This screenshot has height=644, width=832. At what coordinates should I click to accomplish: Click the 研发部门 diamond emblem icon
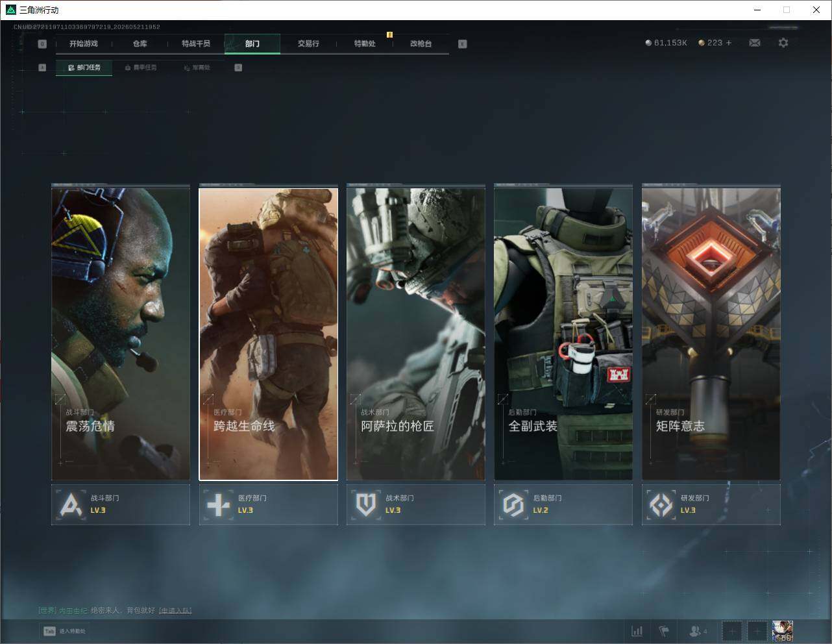click(661, 504)
